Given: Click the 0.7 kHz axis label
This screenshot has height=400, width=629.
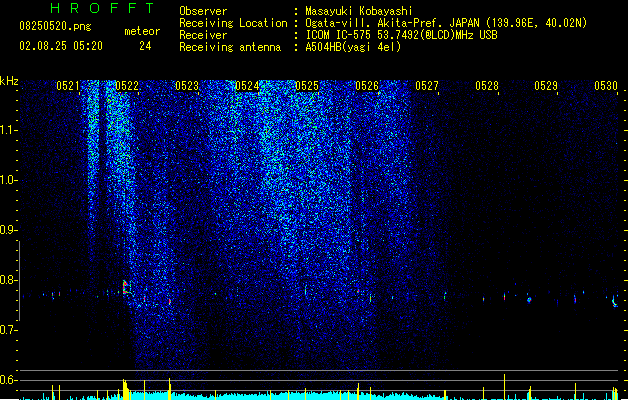Looking at the screenshot, I should (x=8, y=330).
